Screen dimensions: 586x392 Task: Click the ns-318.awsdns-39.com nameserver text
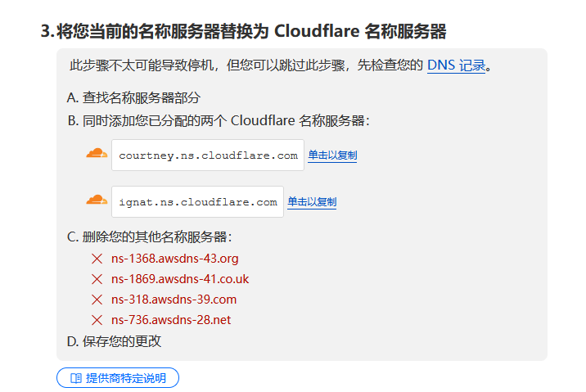coord(174,300)
